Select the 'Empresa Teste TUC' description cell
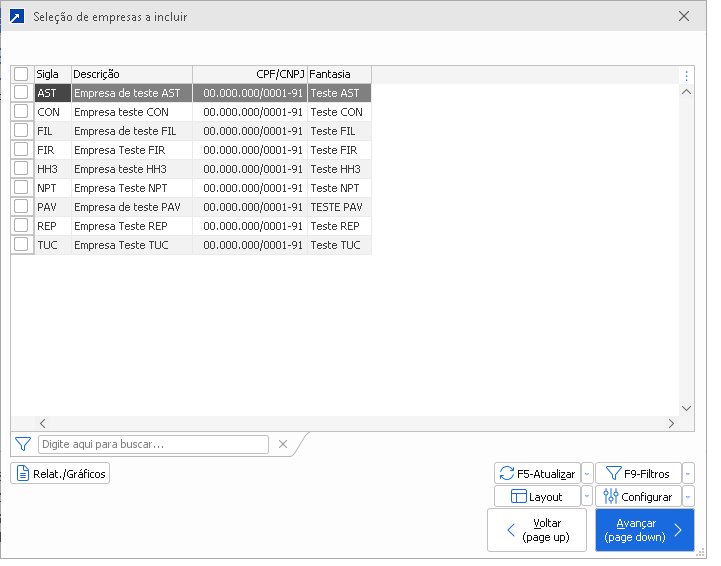Screen dimensions: 721x566 pyautogui.click(x=132, y=245)
